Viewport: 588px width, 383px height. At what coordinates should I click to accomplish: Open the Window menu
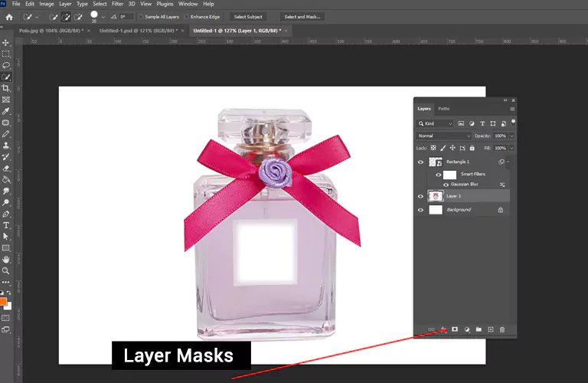click(188, 4)
